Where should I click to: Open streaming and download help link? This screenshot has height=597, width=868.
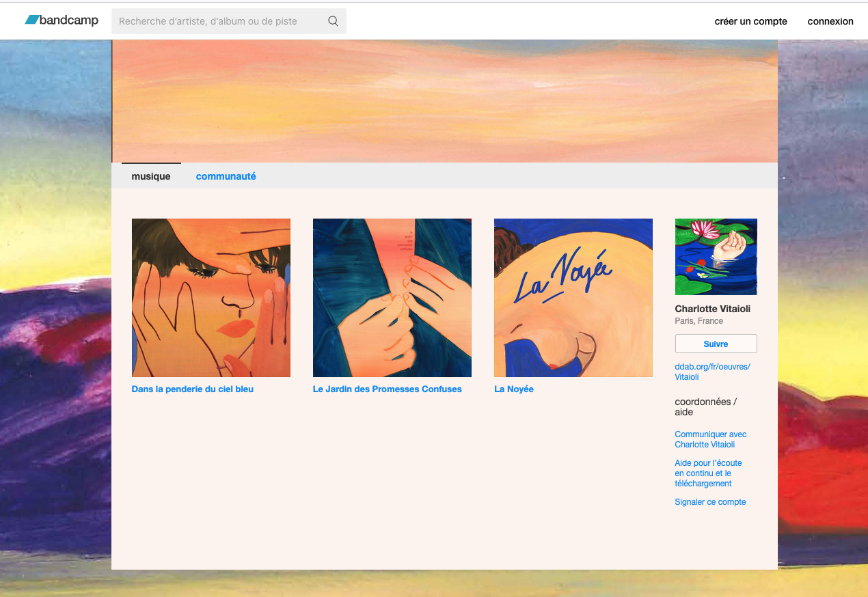(708, 473)
